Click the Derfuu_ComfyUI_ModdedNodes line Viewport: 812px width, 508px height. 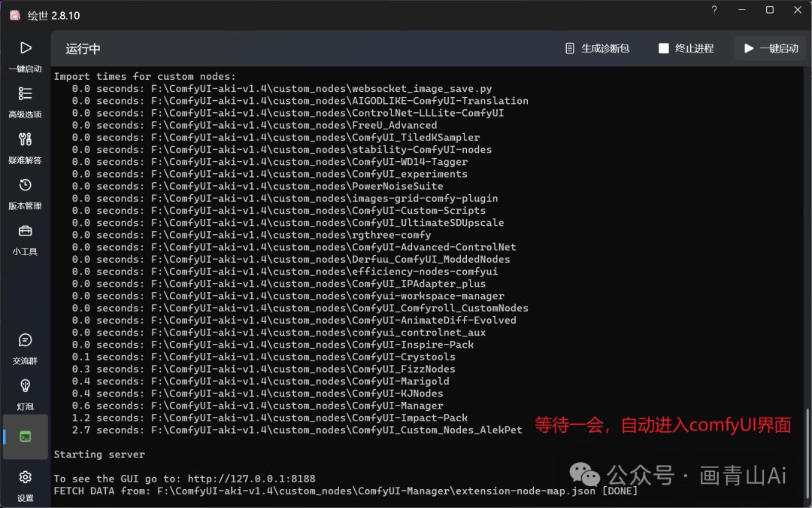click(x=290, y=259)
